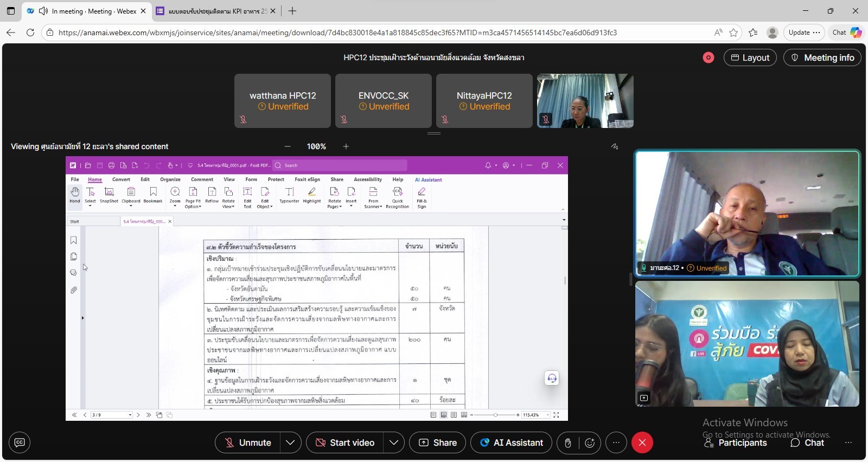
Task: Expand the audio options arrow beside Unmute
Action: pos(290,443)
